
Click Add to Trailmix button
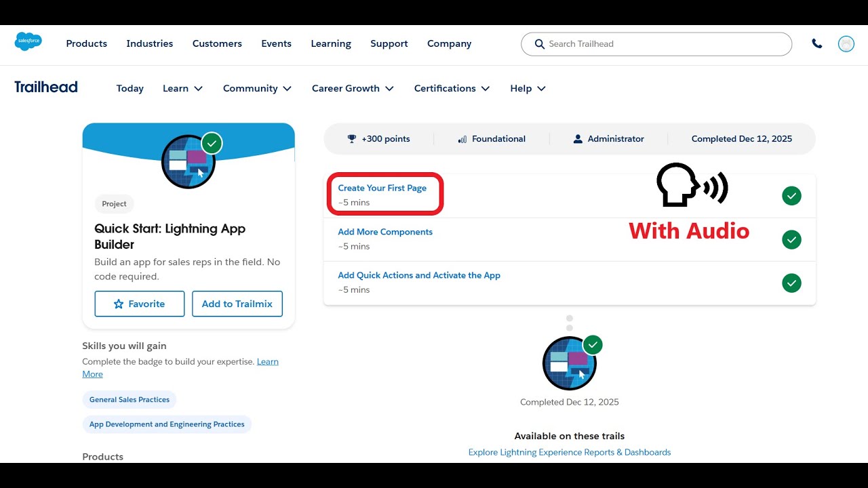[x=237, y=304]
